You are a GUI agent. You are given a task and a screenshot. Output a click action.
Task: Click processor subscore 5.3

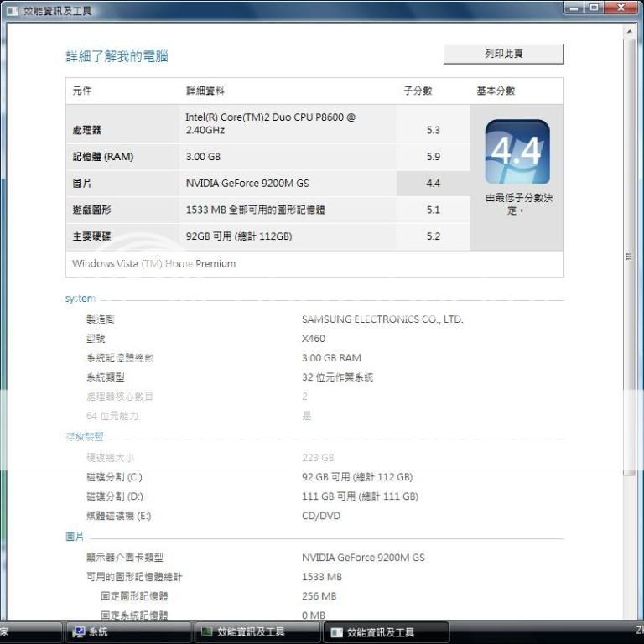433,130
